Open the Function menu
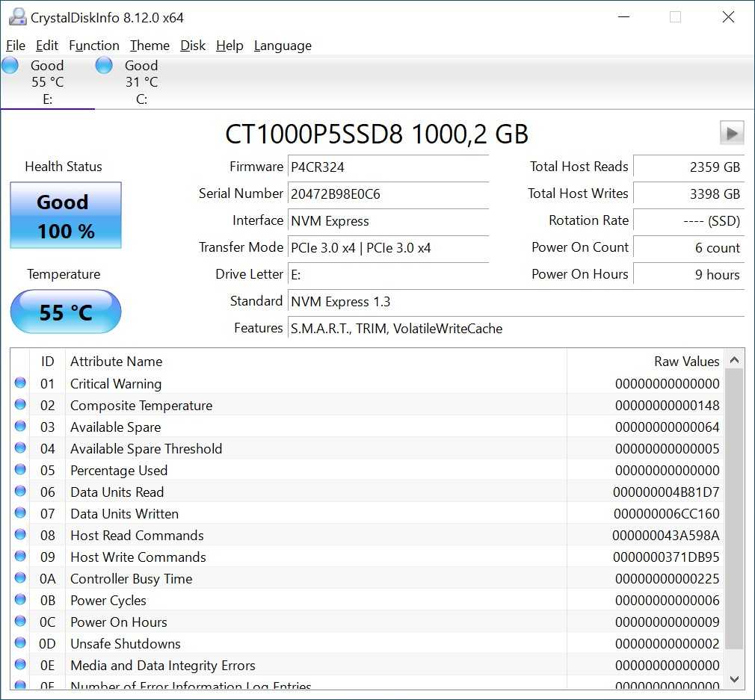 coord(93,46)
